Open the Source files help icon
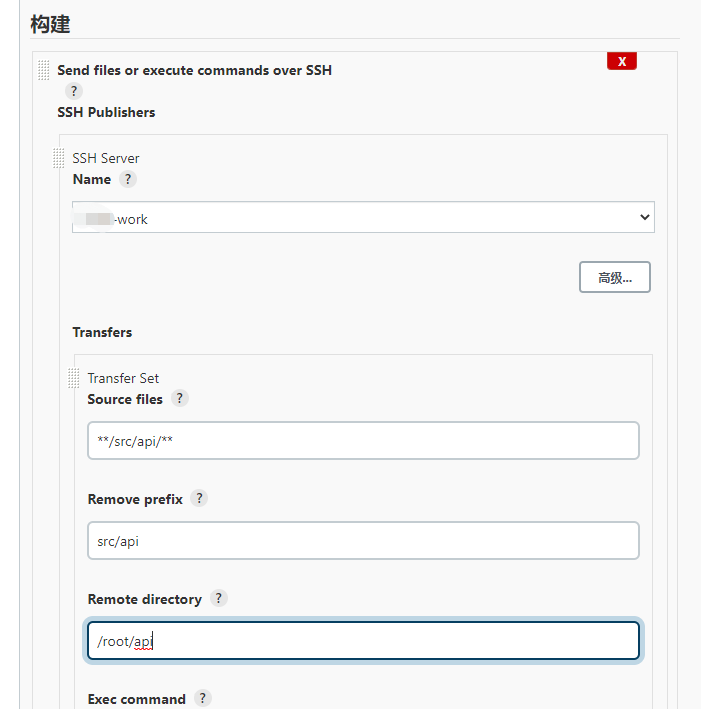701x709 pixels. [179, 398]
